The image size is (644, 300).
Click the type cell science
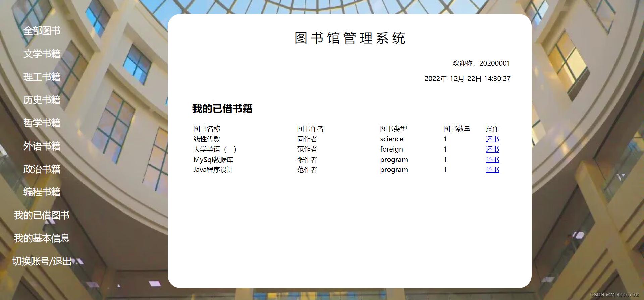coord(392,139)
